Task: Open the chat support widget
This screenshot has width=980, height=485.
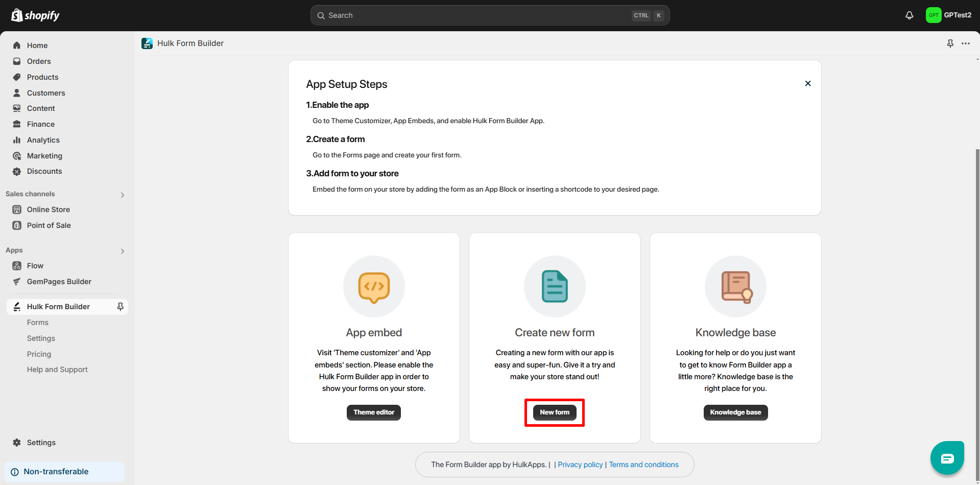Action: [x=947, y=458]
